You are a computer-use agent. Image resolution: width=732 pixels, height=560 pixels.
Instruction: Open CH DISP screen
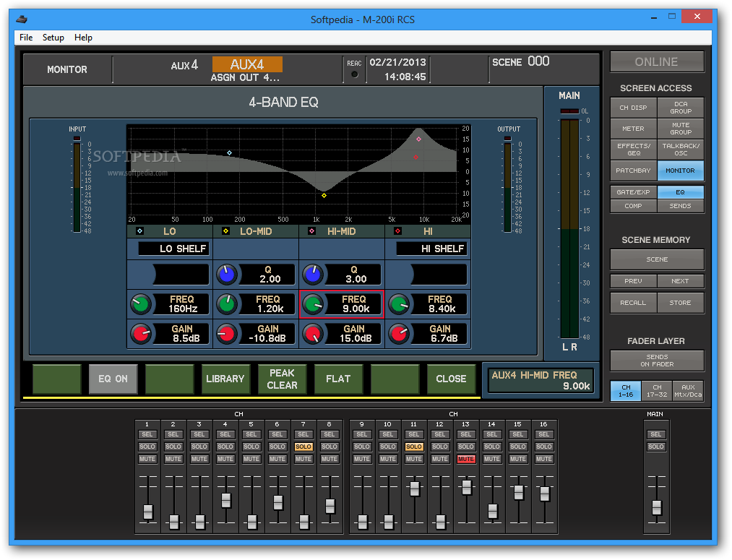point(634,108)
